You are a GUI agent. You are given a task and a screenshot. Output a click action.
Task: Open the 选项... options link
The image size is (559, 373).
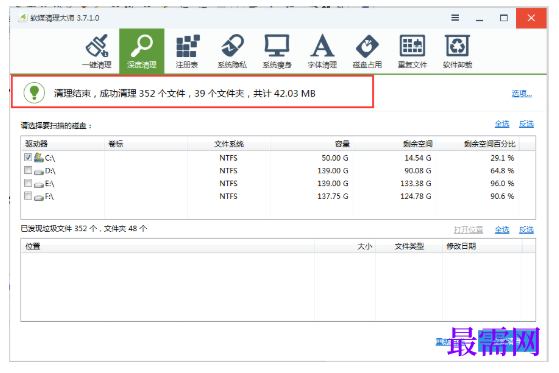[x=522, y=94]
